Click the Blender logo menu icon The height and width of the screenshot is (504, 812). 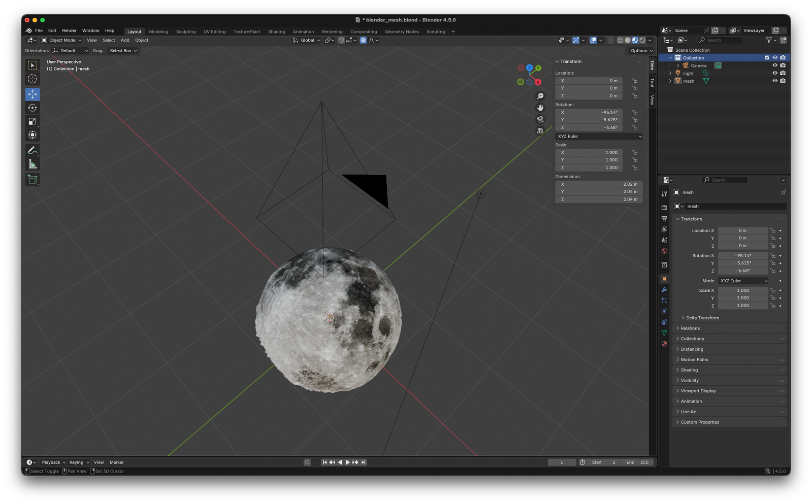coord(29,30)
